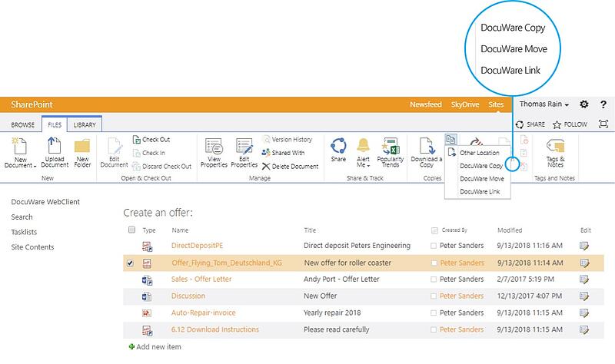Click edit icon for DirectDepositPE row
Viewport: 615px width, 364px height.
[584, 246]
